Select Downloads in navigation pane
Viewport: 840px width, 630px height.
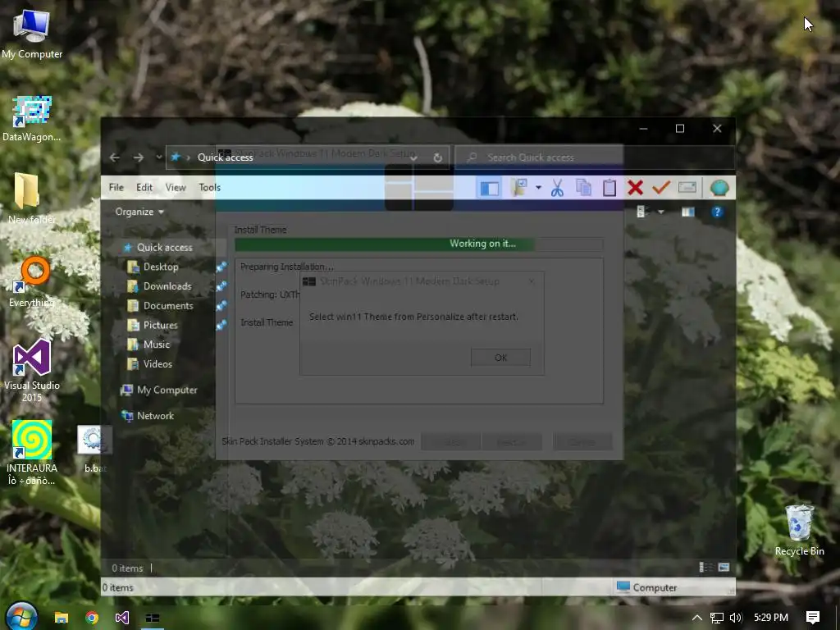[x=167, y=286]
